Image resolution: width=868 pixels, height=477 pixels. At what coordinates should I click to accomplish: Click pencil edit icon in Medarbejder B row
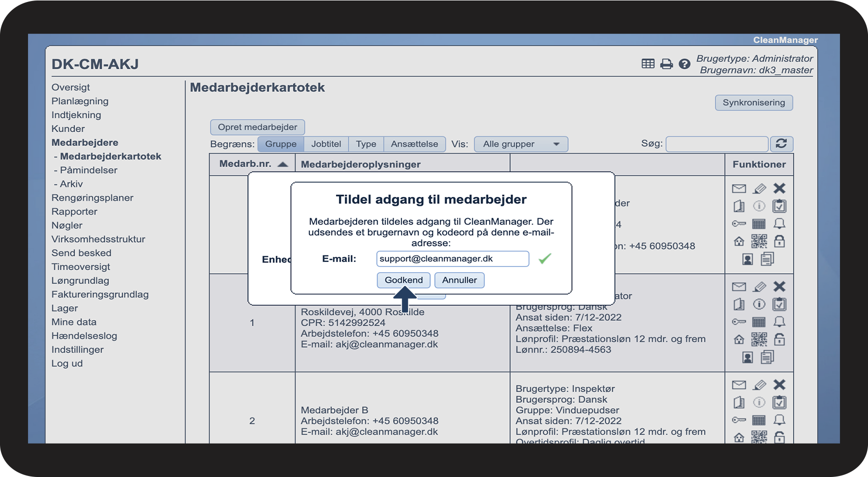pos(759,385)
